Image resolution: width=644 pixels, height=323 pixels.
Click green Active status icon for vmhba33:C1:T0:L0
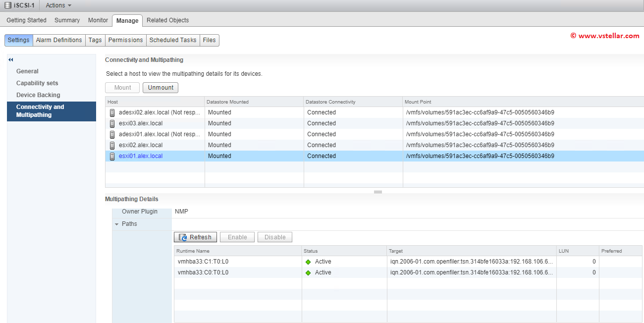pos(308,262)
